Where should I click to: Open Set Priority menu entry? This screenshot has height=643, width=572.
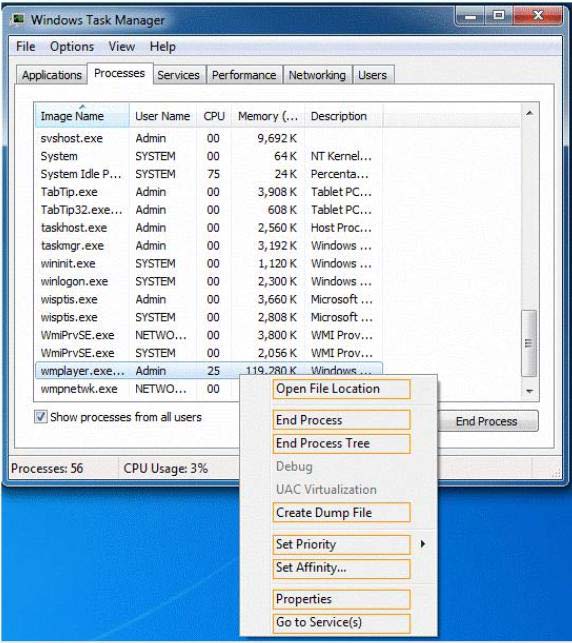341,545
